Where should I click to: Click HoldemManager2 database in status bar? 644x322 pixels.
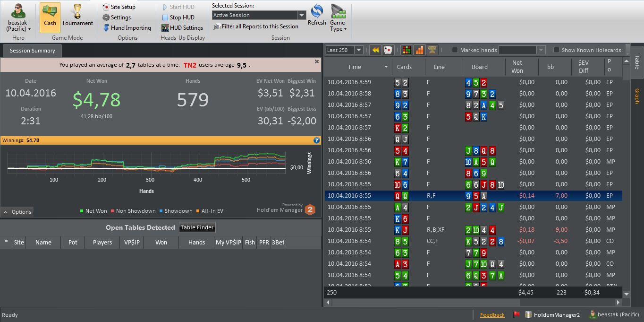coord(552,315)
